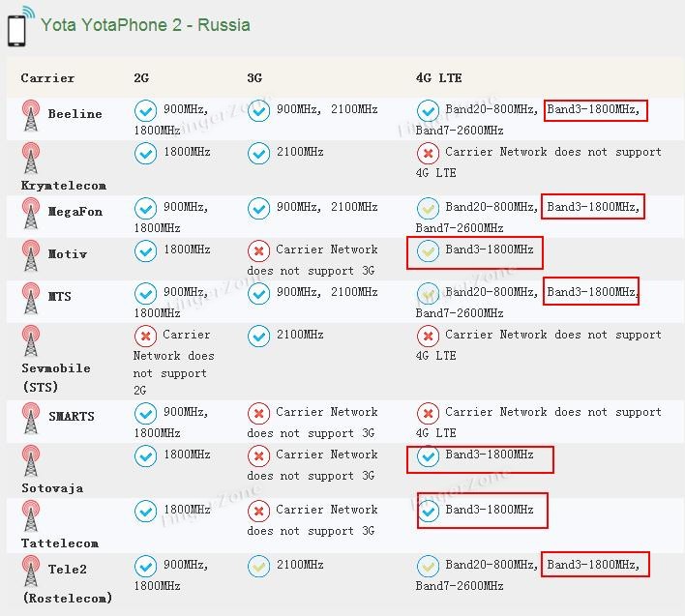Click Tattelecom's 3G red cross icon
The image size is (685, 616).
click(x=258, y=511)
